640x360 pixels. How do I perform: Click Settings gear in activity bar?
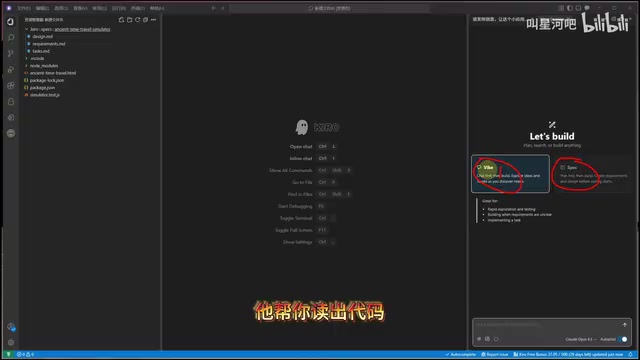pyautogui.click(x=11, y=342)
